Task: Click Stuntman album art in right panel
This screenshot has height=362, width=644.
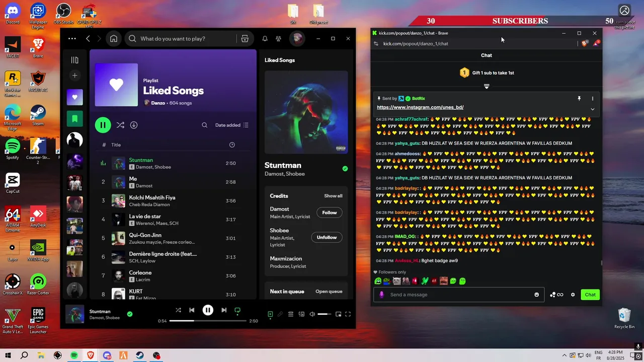Action: [306, 112]
